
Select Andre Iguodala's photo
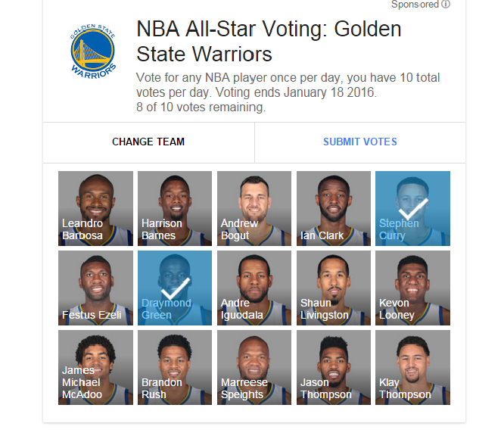pyautogui.click(x=254, y=288)
